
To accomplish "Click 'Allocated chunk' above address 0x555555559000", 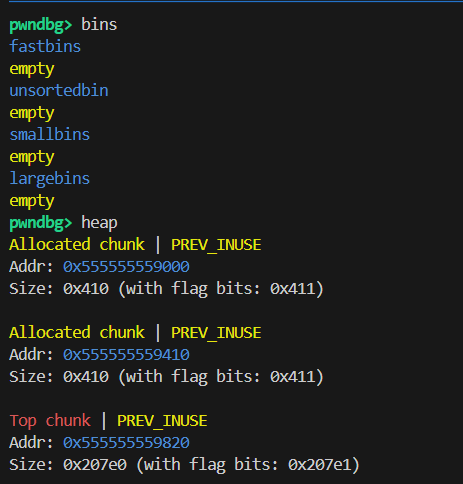I will tap(77, 245).
